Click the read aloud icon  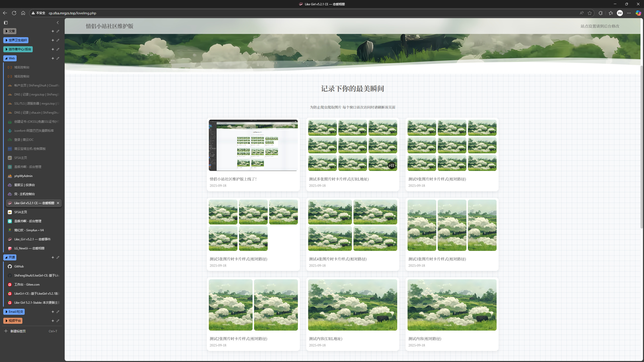[x=582, y=13]
